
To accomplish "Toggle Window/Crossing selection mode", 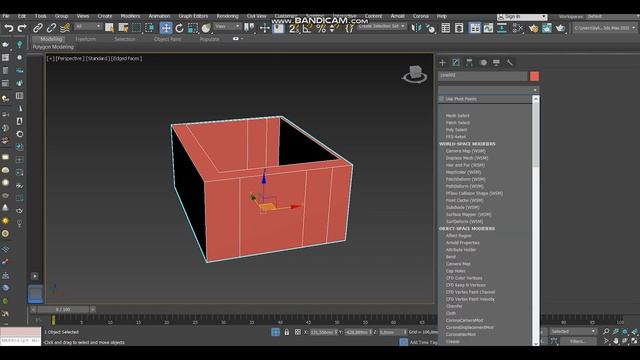I will point(150,28).
